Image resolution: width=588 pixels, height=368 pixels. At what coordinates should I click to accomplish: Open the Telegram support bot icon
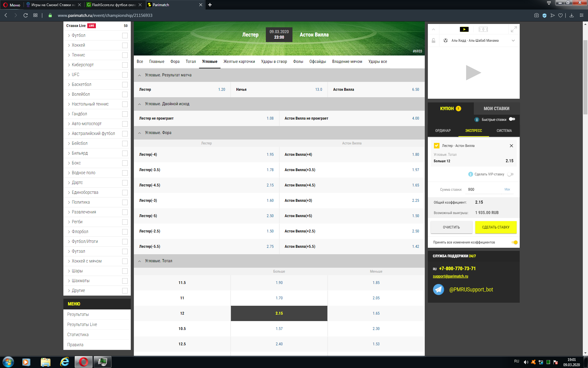[439, 289]
